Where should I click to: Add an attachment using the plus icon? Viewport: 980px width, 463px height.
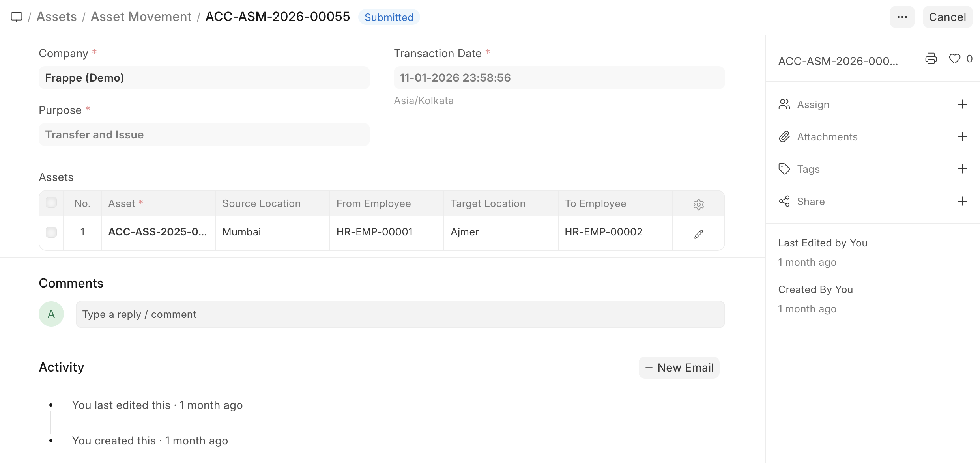[x=962, y=137]
